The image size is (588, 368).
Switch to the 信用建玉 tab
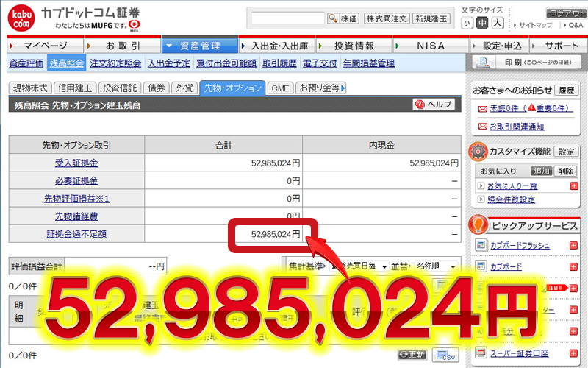coord(76,88)
